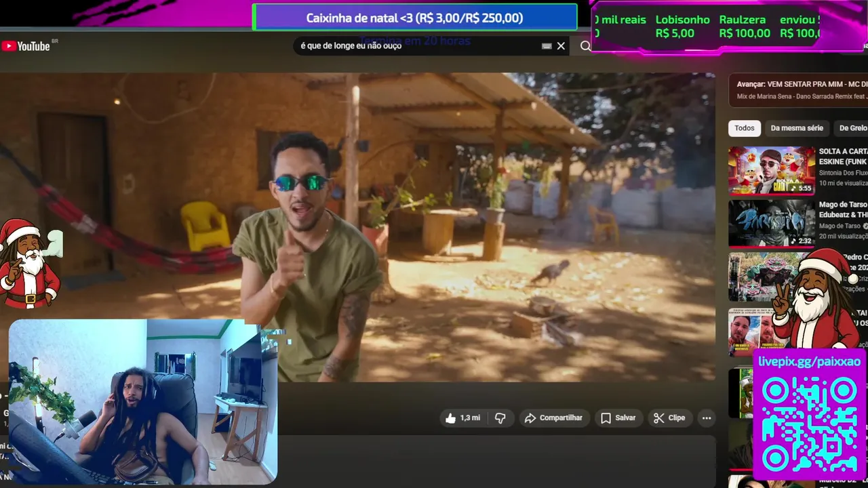Viewport: 868px width, 488px height.
Task: Open the Mago de Tarso Parasita thumbnail
Action: click(772, 224)
